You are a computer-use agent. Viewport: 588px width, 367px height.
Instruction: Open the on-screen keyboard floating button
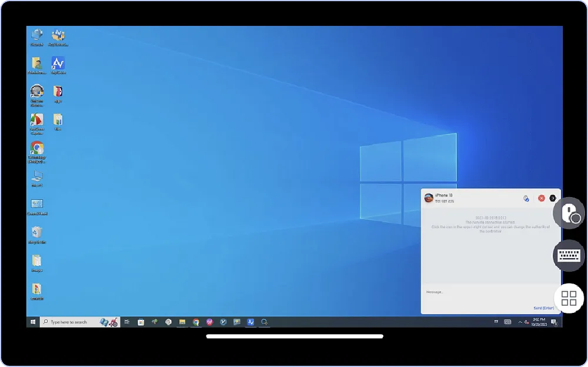(569, 255)
